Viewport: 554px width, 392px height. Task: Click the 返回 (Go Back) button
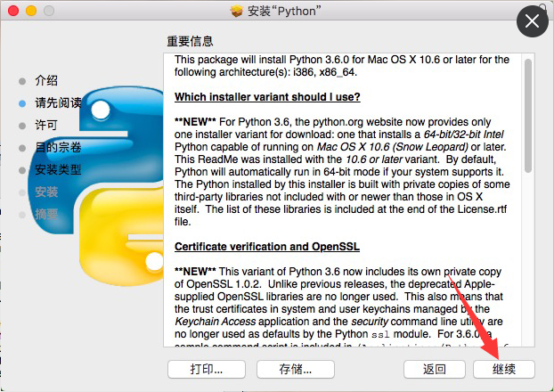[435, 369]
